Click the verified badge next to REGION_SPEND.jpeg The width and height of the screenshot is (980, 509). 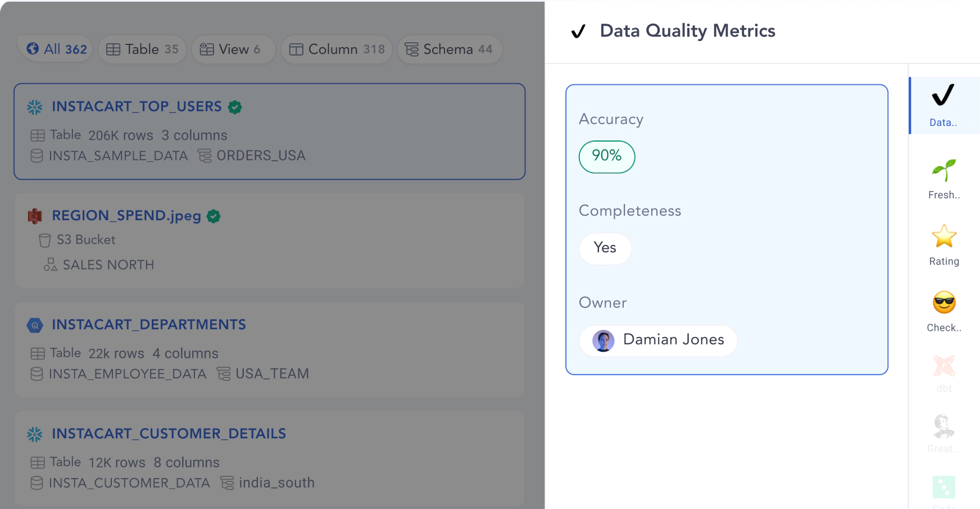click(x=214, y=216)
